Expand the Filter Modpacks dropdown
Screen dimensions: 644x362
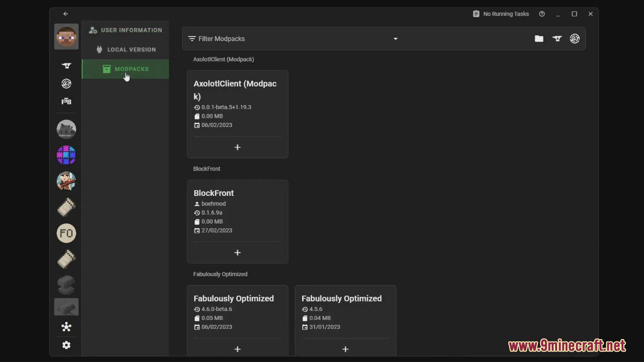293,39
